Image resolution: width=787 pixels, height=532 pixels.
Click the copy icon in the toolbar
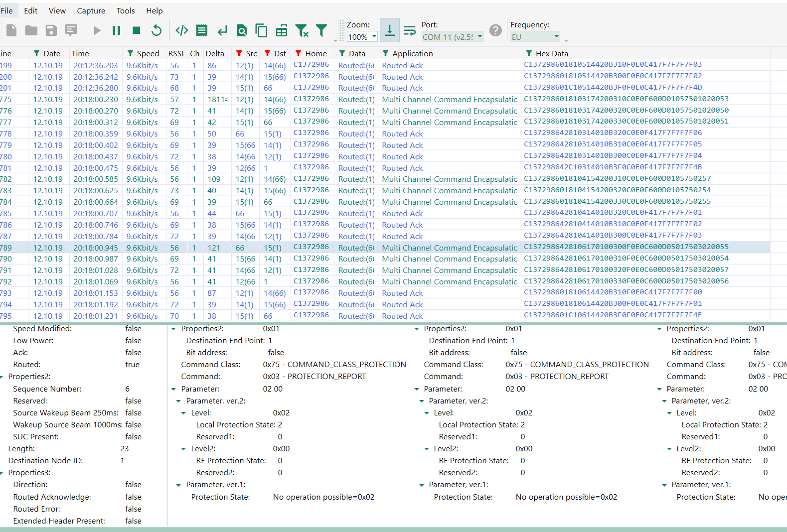261,31
